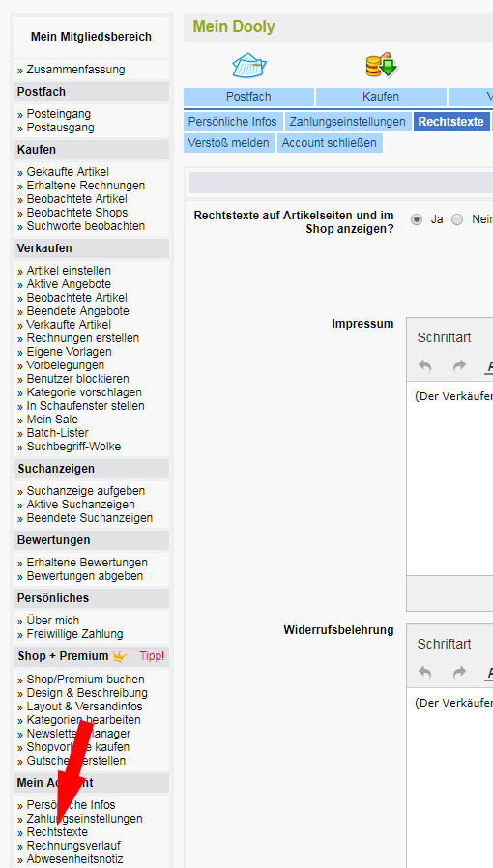This screenshot has width=493, height=868.
Task: Open Aktive Suchanzeigen link
Action: (81, 505)
